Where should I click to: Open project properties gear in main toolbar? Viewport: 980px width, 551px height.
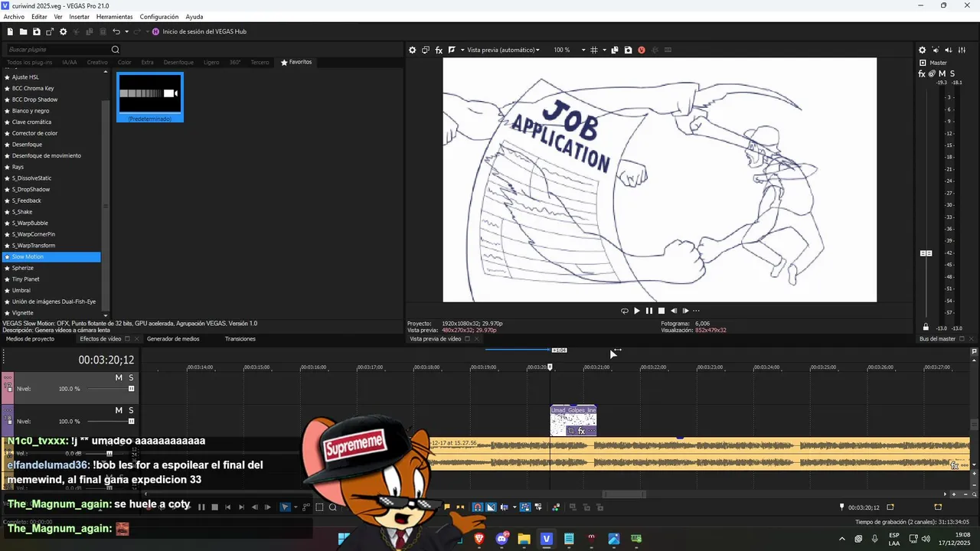64,31
